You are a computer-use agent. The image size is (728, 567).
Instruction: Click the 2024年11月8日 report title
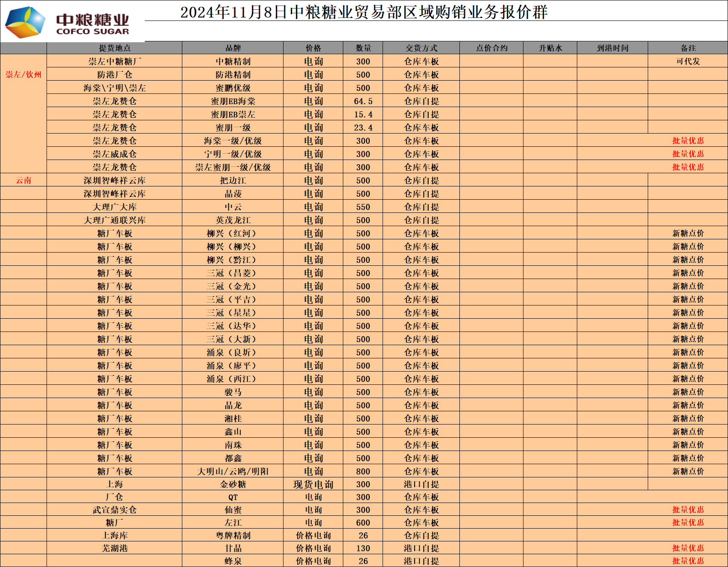pyautogui.click(x=363, y=12)
